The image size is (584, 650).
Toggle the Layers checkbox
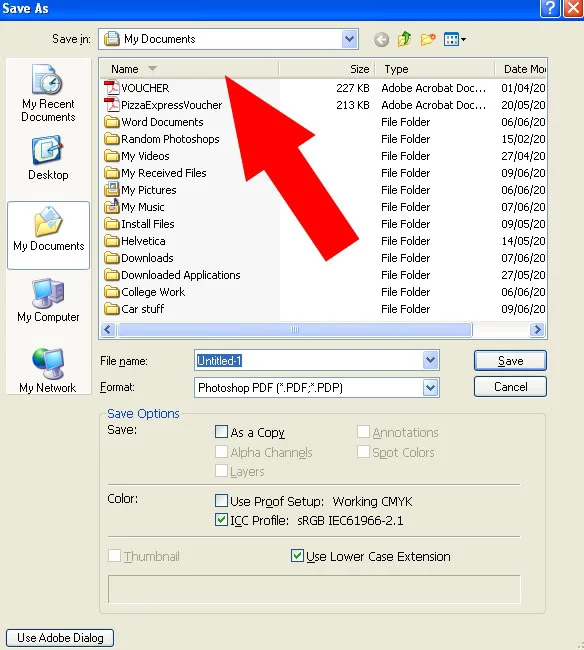pyautogui.click(x=221, y=471)
